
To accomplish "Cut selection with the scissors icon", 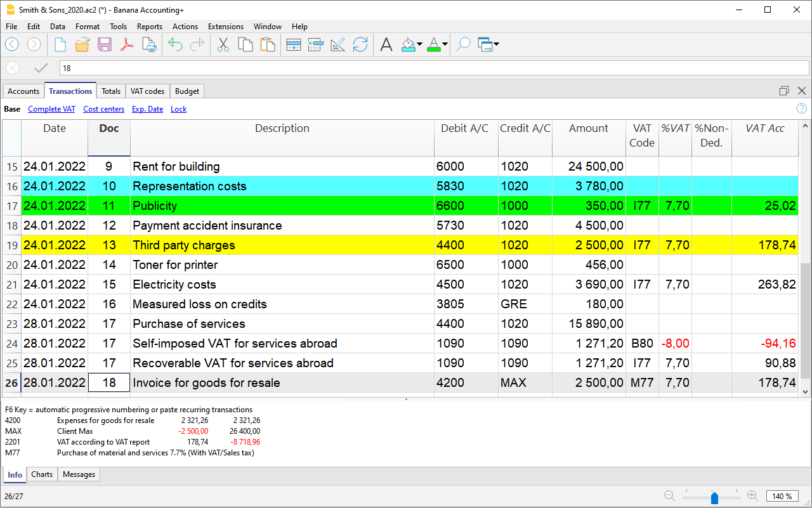I will (223, 44).
